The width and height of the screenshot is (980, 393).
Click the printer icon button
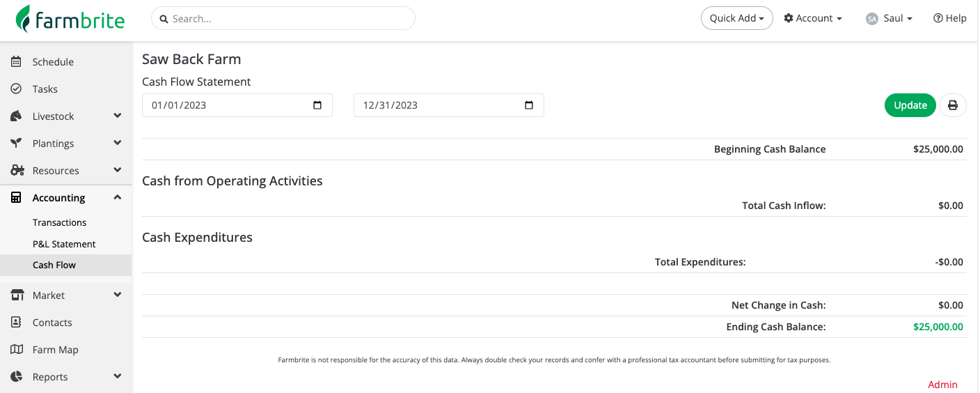click(952, 105)
